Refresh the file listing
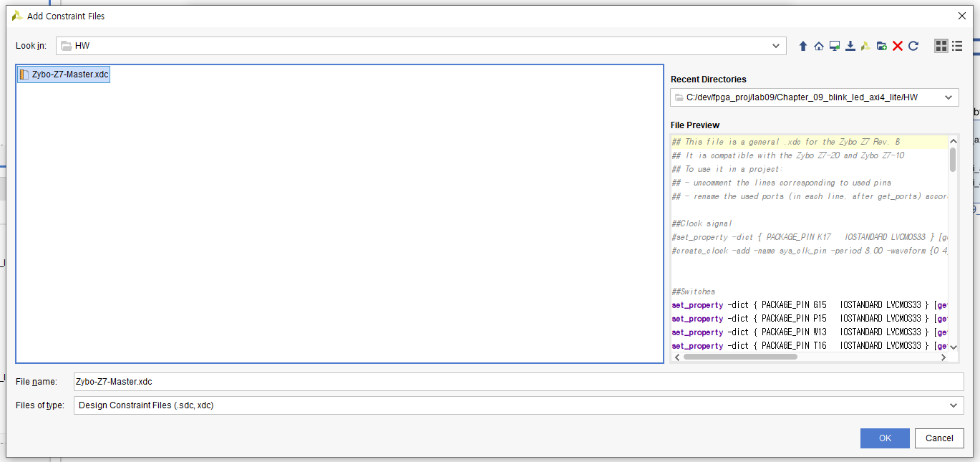Image resolution: width=980 pixels, height=462 pixels. (x=913, y=46)
